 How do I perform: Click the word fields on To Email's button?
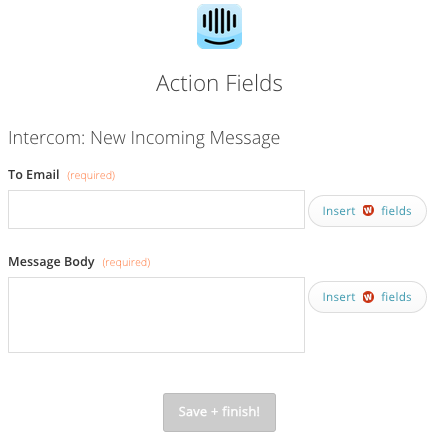tap(396, 211)
